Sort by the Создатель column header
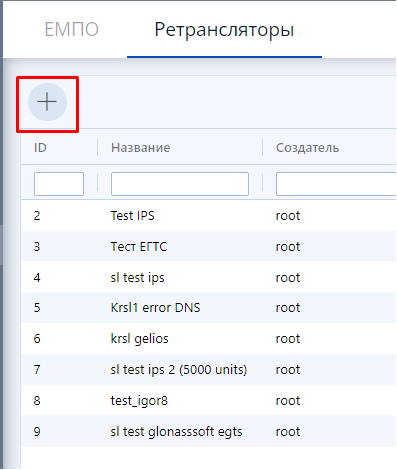This screenshot has width=397, height=470. click(307, 148)
